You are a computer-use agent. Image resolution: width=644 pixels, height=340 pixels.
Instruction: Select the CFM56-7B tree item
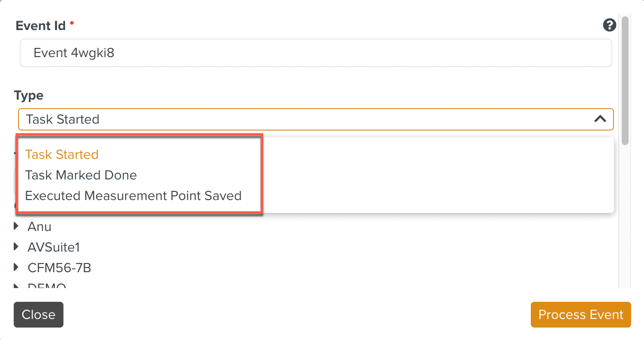tap(60, 267)
